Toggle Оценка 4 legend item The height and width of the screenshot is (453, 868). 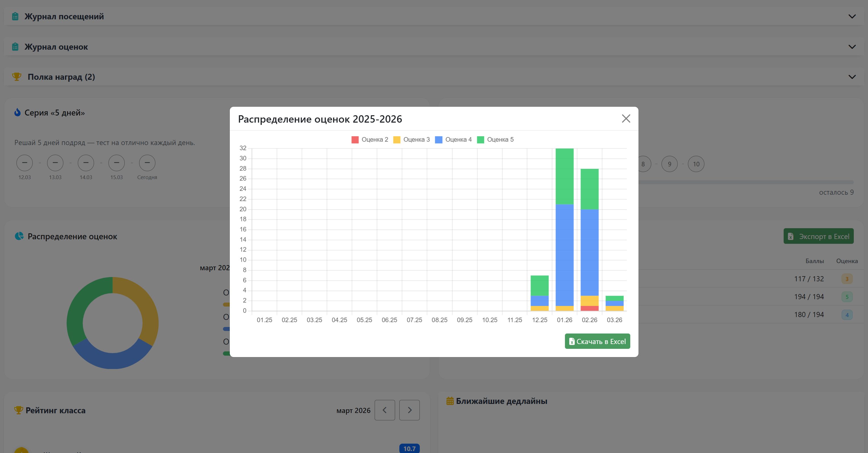[453, 139]
